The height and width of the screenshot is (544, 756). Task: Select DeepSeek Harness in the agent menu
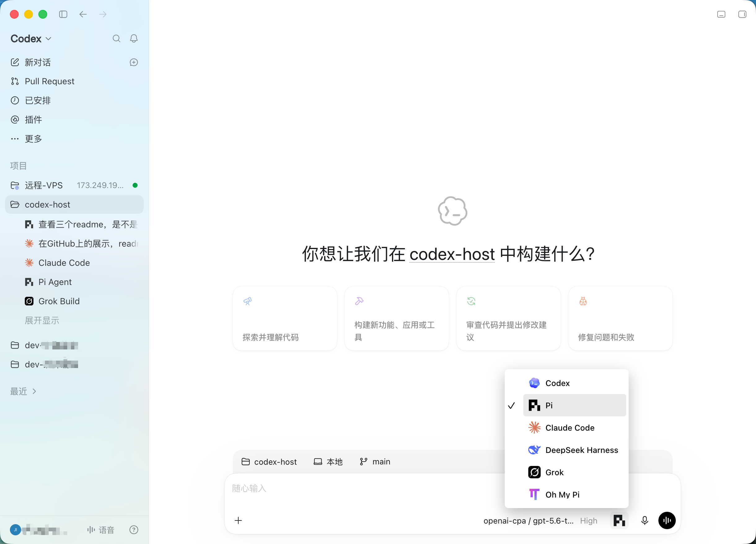tap(574, 450)
